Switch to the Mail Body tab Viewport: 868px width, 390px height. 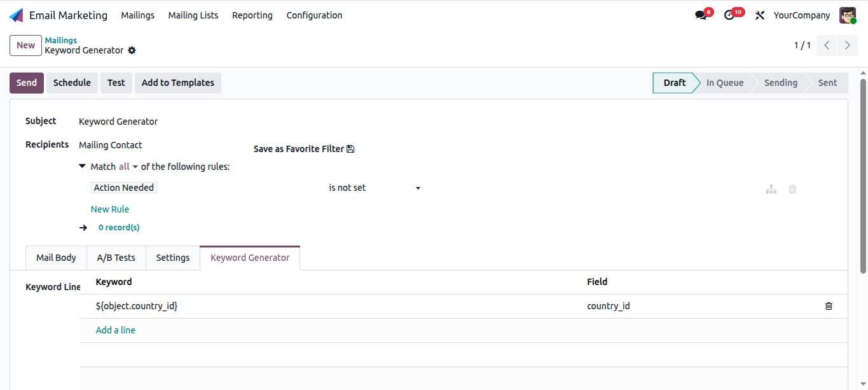click(x=56, y=258)
